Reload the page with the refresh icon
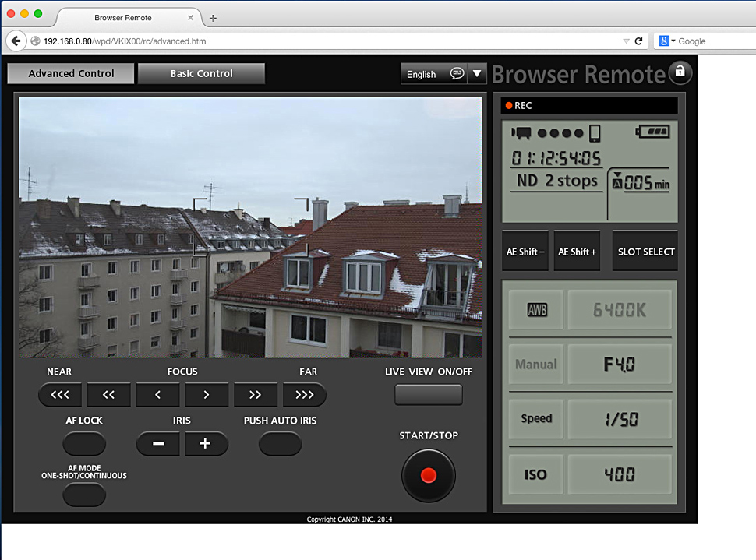This screenshot has height=560, width=756. pyautogui.click(x=638, y=41)
